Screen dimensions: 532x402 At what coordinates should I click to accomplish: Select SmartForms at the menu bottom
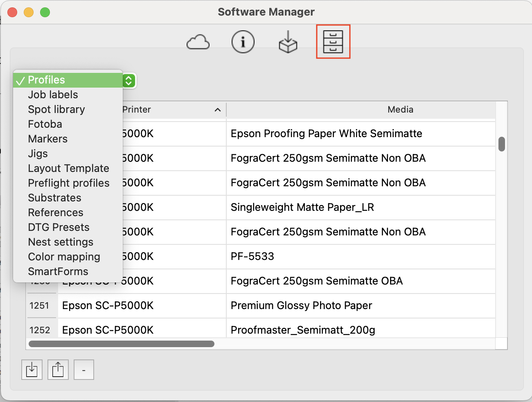pos(58,271)
